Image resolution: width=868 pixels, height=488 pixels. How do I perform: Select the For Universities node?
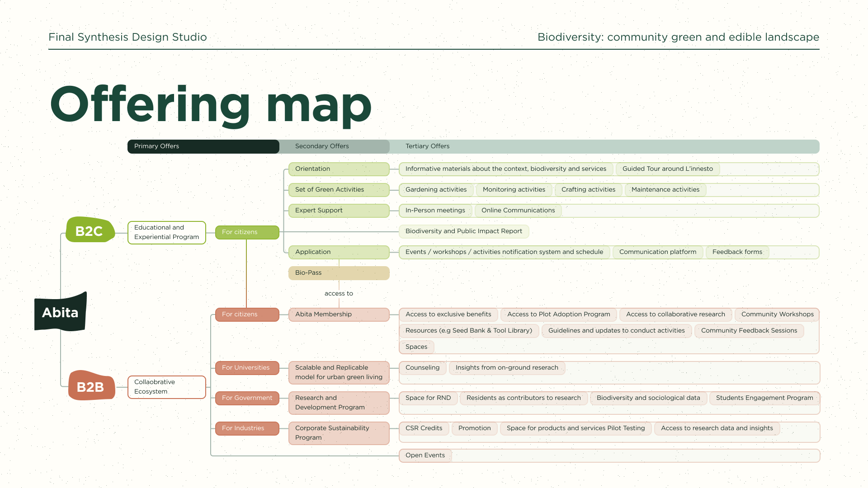pos(247,368)
